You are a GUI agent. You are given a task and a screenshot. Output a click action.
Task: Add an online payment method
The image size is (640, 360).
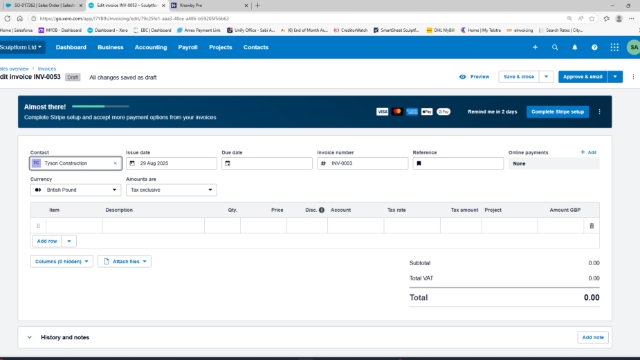(588, 152)
